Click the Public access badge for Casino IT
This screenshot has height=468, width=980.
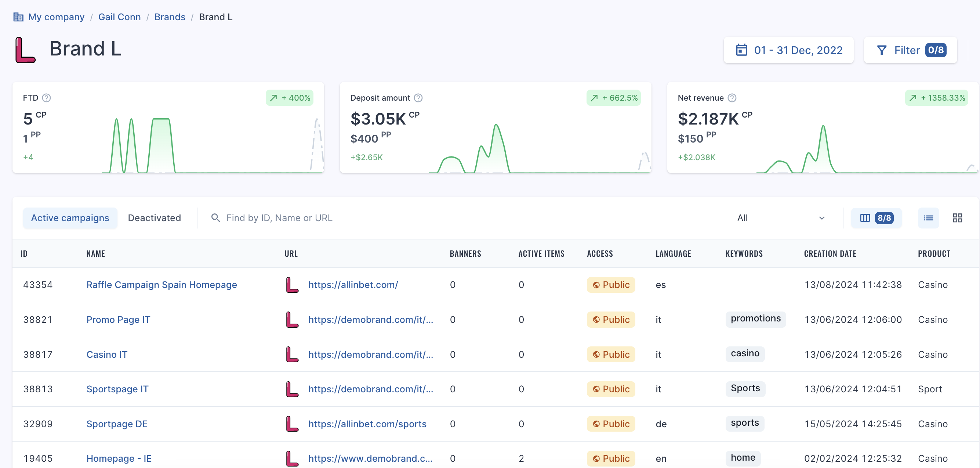[611, 354]
